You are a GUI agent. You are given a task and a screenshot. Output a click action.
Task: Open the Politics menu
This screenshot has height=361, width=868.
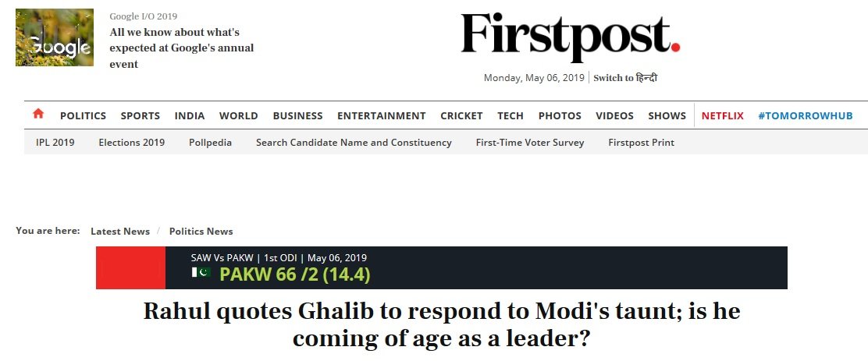pos(83,115)
